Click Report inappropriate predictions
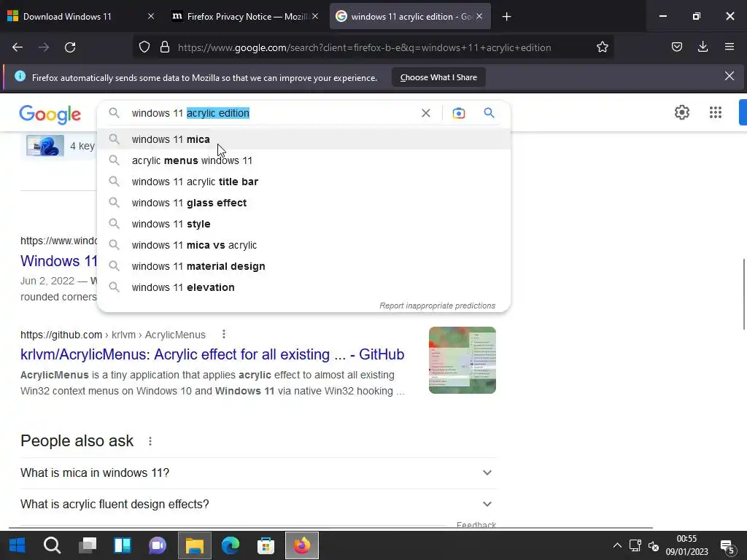Image resolution: width=747 pixels, height=560 pixels. click(438, 306)
